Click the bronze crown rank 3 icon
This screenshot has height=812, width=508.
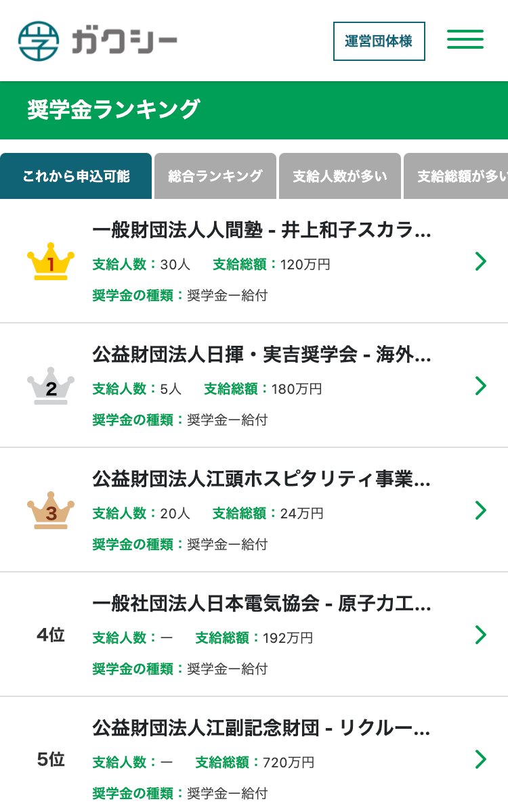tap(51, 510)
